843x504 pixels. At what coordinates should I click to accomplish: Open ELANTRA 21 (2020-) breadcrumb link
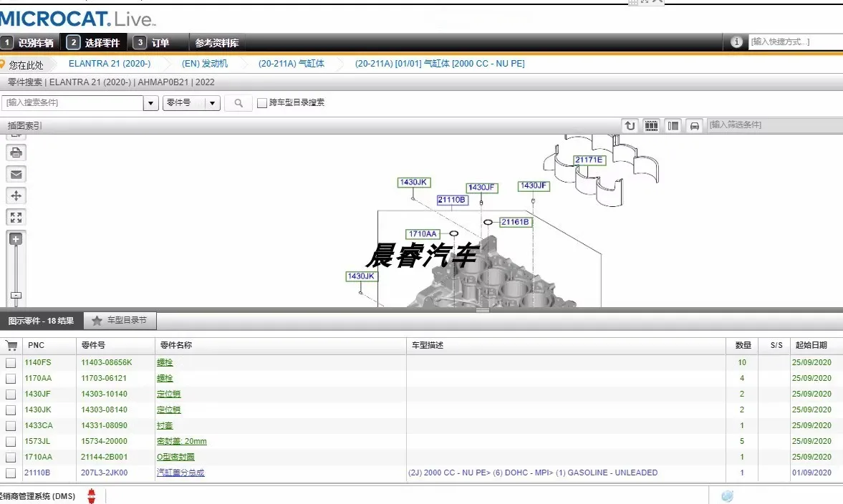pyautogui.click(x=110, y=64)
